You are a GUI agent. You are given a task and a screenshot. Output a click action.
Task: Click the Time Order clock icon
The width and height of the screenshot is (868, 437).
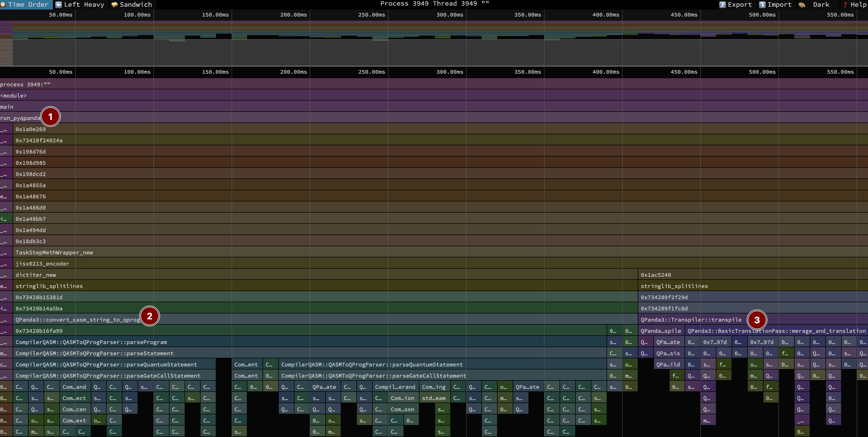click(x=3, y=5)
